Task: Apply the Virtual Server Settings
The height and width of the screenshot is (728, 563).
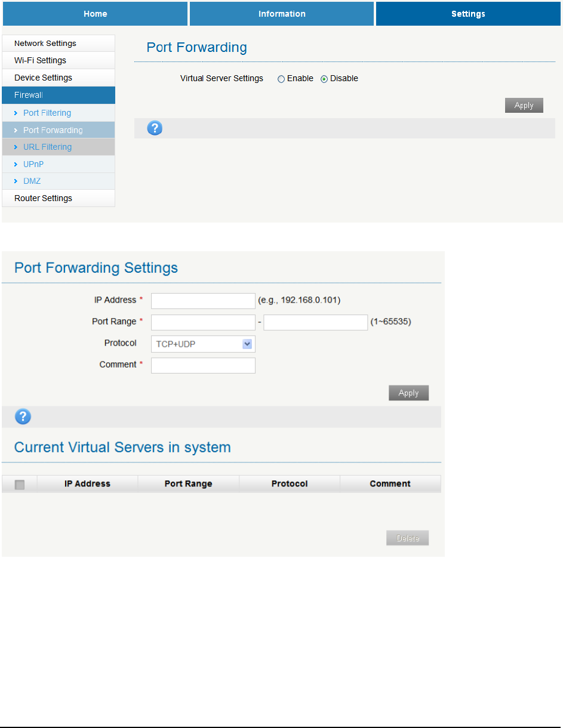Action: [x=524, y=106]
